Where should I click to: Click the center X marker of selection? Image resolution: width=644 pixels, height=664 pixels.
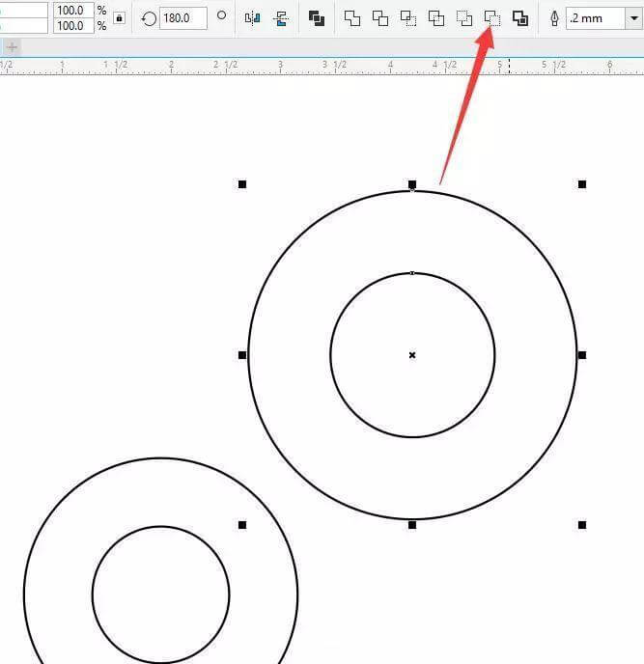tap(412, 355)
